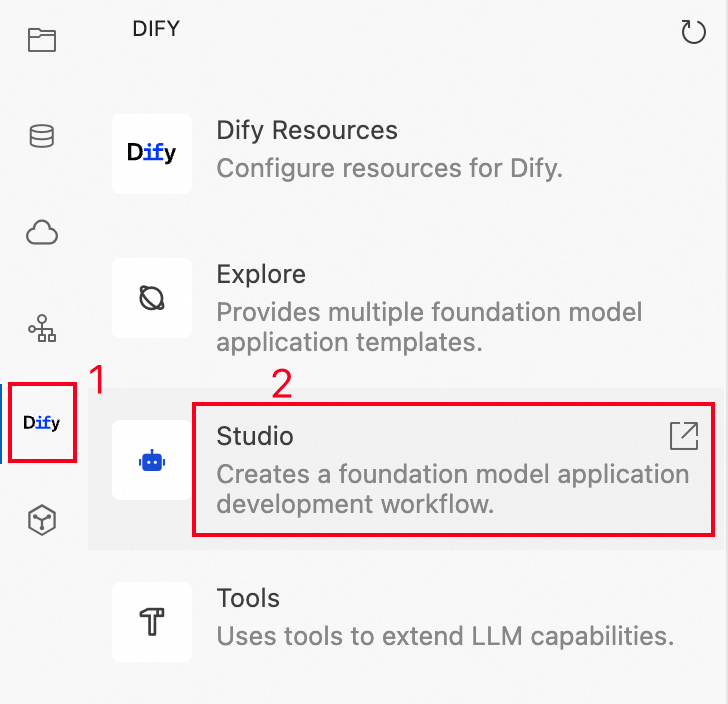Click the Studio title text
Image resolution: width=728 pixels, height=704 pixels.
click(x=255, y=437)
